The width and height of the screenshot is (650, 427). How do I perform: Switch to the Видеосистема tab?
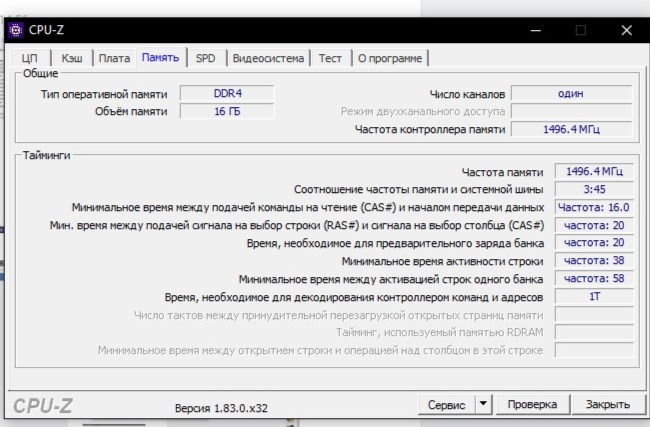(x=267, y=59)
